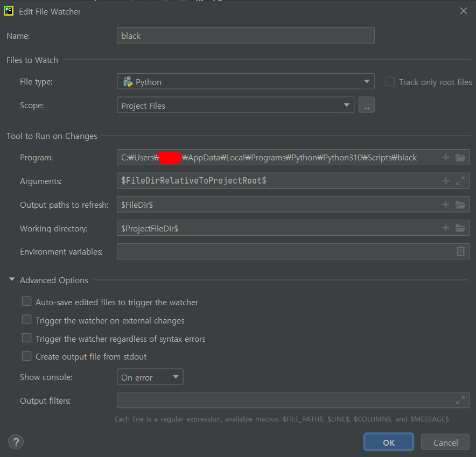
Task: Click the Cancel button
Action: pos(445,442)
